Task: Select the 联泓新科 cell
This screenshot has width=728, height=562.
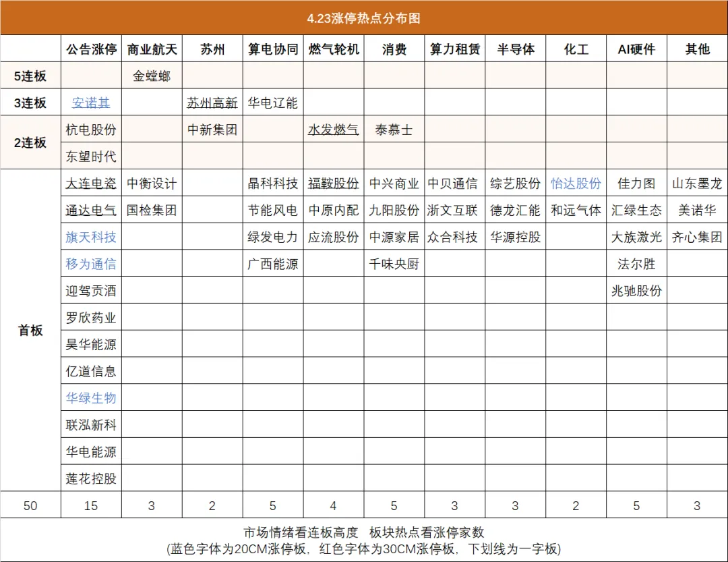Action: click(91, 425)
